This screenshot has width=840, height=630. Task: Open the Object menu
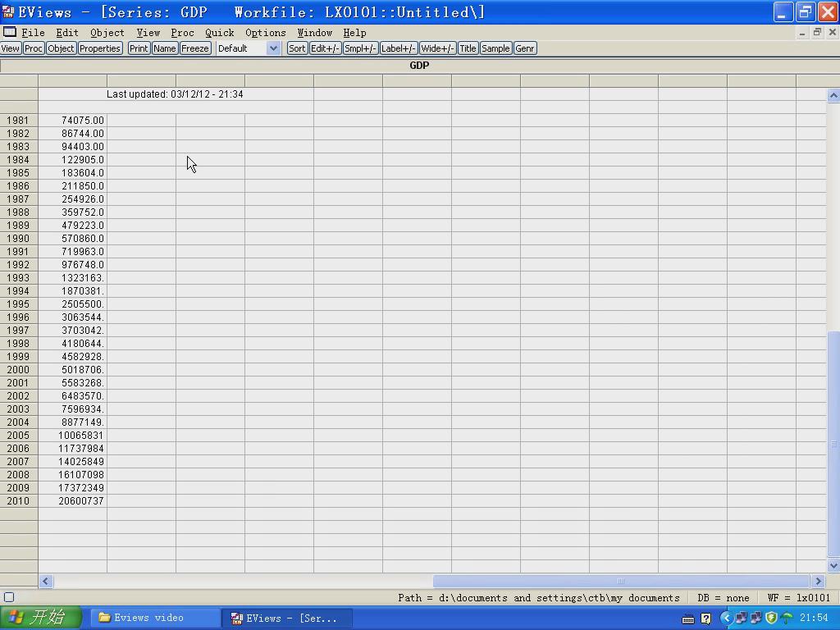(x=107, y=33)
